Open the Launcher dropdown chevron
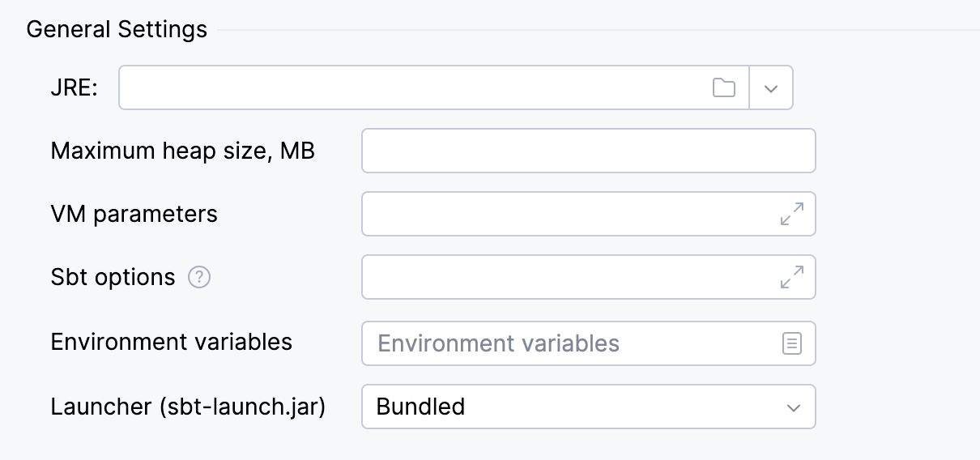The width and height of the screenshot is (980, 460). tap(794, 407)
